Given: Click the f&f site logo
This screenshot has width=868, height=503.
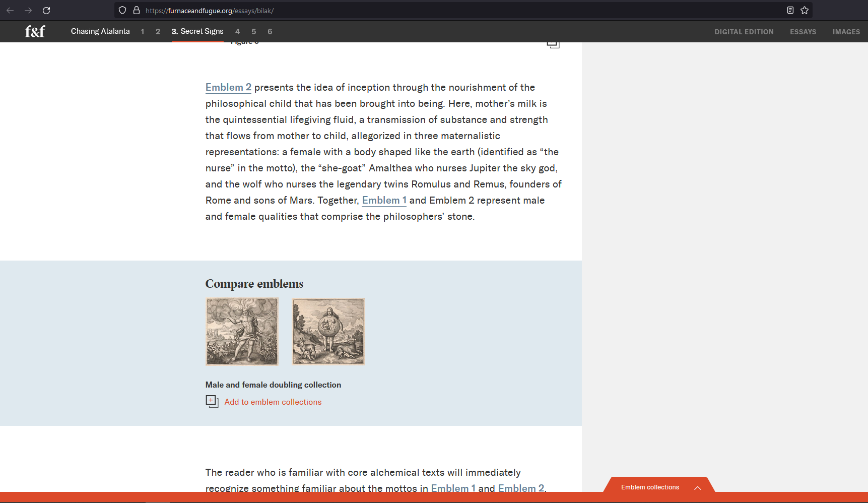Looking at the screenshot, I should tap(35, 31).
